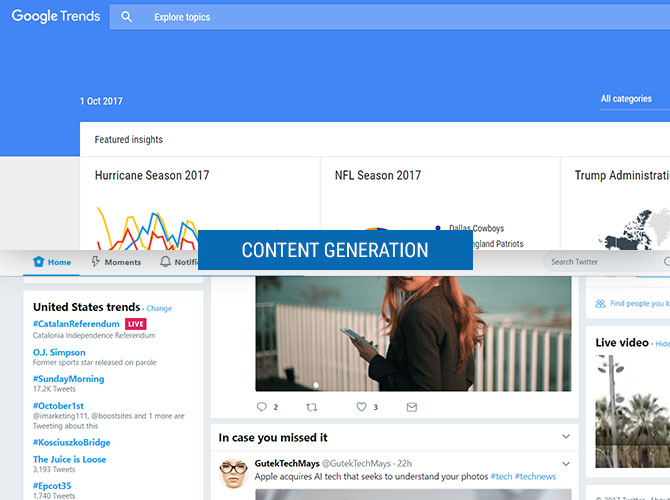The image size is (670, 500).
Task: Click the reply speech bubble icon under photo
Action: pyautogui.click(x=262, y=407)
